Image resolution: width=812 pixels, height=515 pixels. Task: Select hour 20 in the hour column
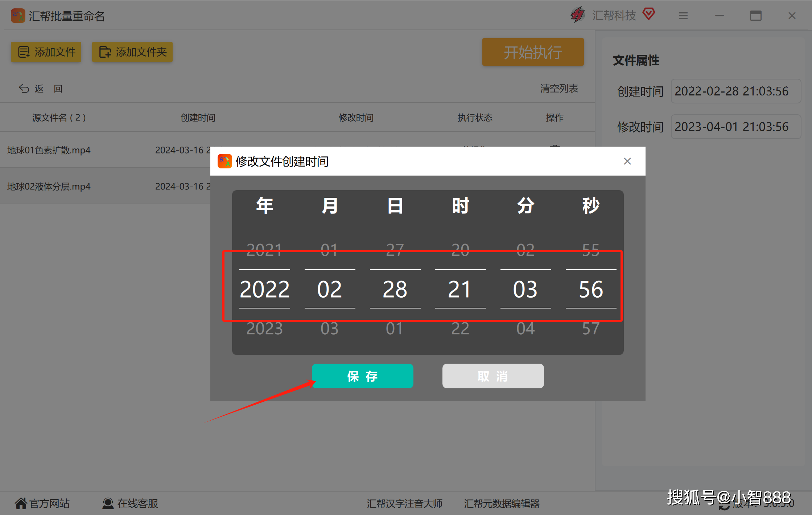coord(460,250)
